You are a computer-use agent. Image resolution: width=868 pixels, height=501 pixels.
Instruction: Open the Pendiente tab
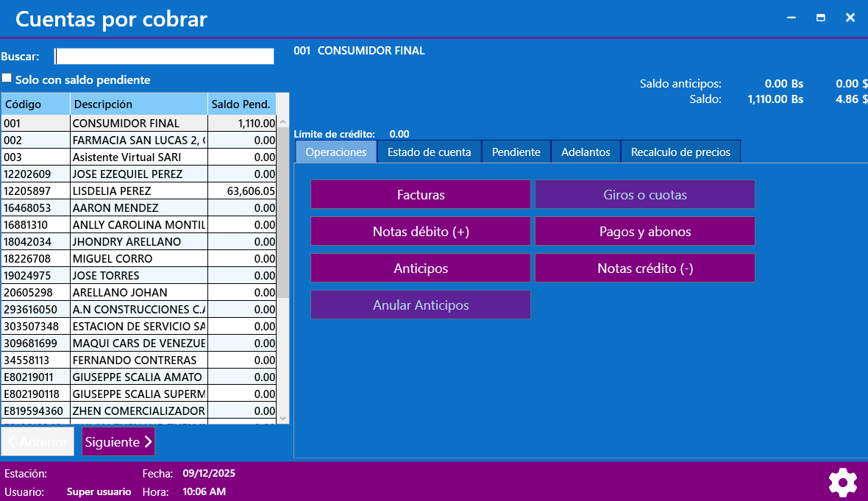516,152
